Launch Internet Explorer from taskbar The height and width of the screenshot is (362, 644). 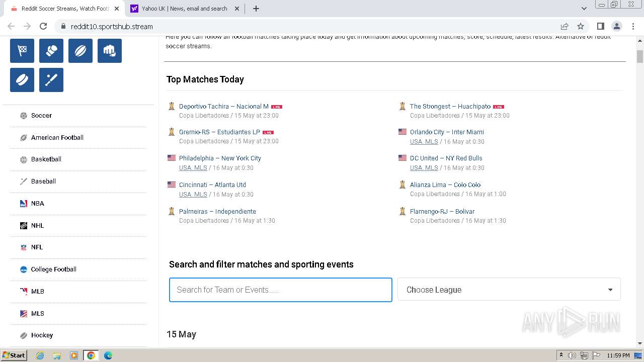40,355
